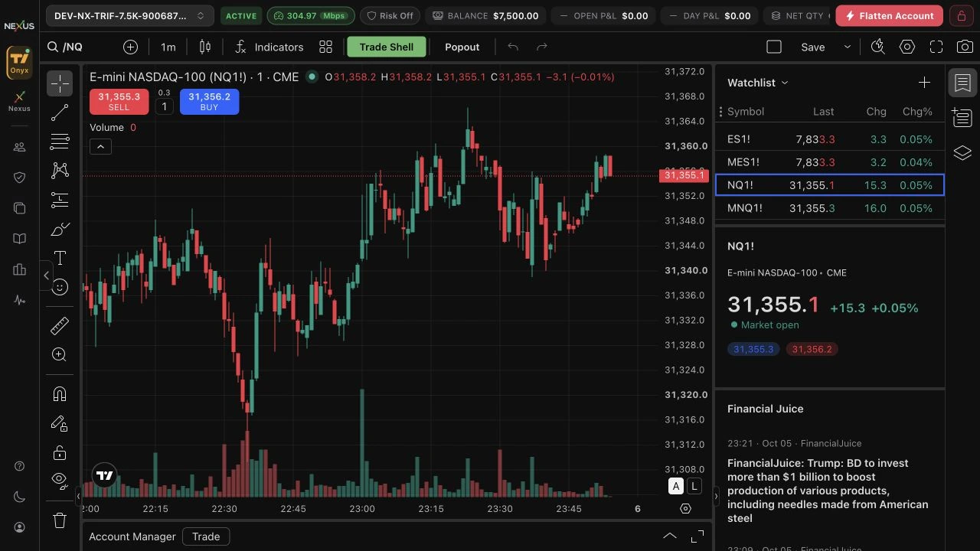Open the emoji icons tool

tap(60, 287)
